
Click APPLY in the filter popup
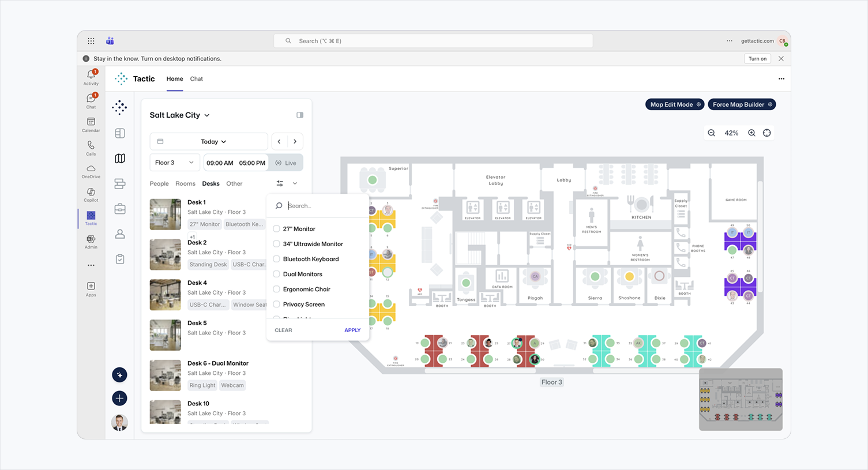tap(352, 330)
